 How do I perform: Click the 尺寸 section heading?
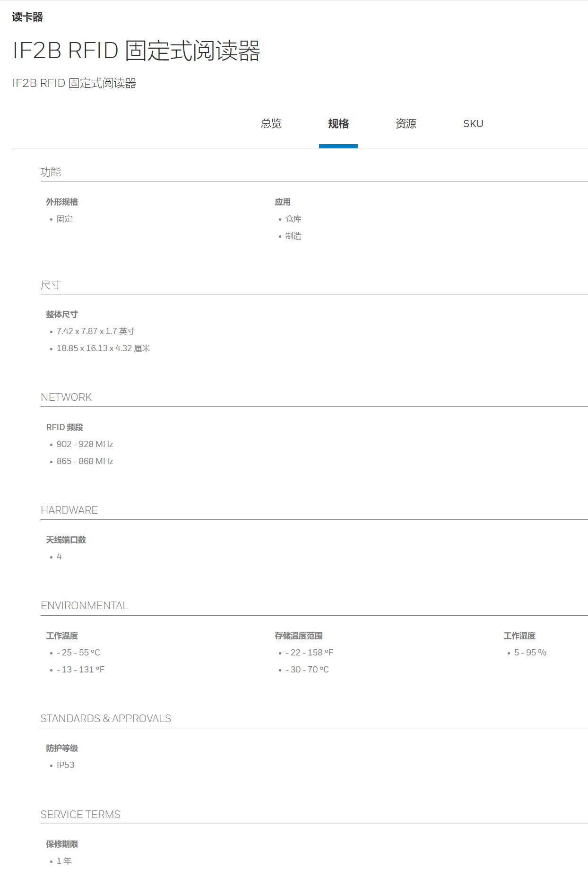point(51,285)
